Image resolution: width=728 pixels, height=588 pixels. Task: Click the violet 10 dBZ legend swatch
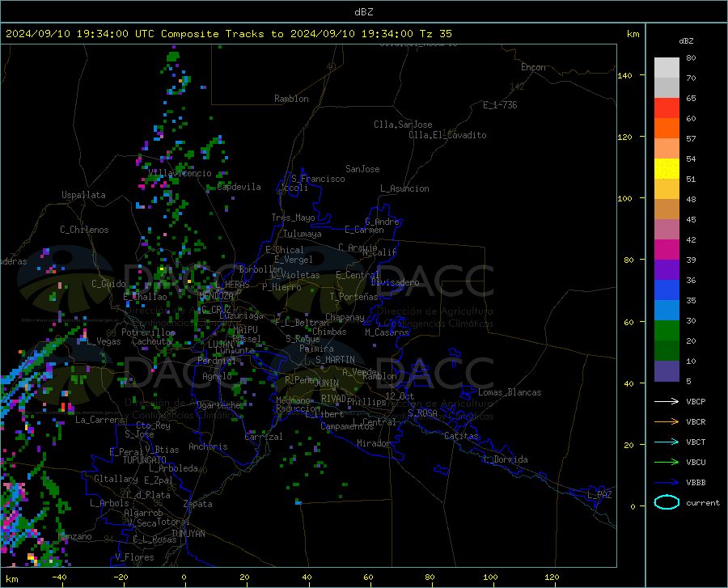pyautogui.click(x=667, y=371)
